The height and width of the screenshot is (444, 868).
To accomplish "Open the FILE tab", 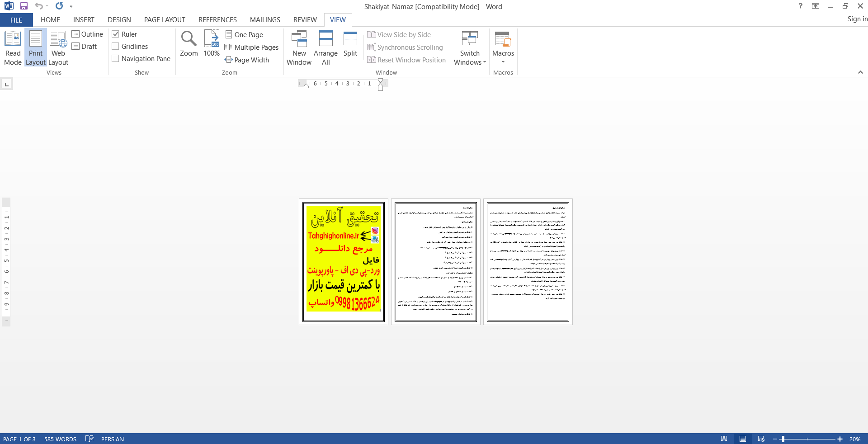I will point(16,20).
